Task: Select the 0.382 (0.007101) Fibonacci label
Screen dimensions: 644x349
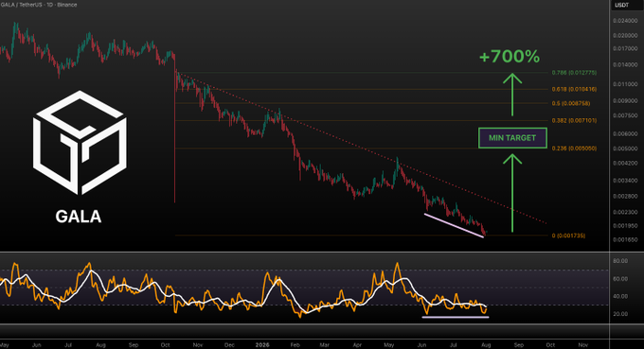Action: point(574,120)
